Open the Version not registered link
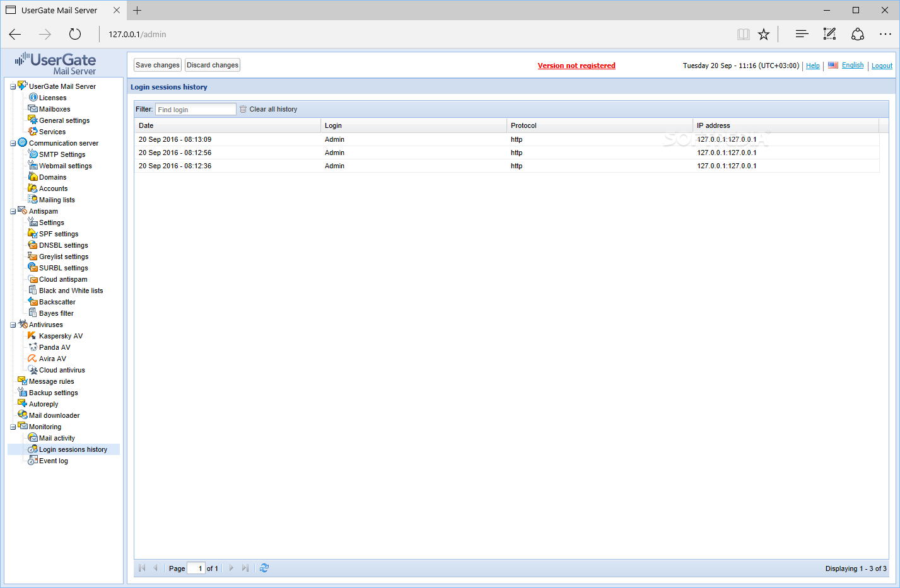Screen dimensions: 900x588 point(576,66)
